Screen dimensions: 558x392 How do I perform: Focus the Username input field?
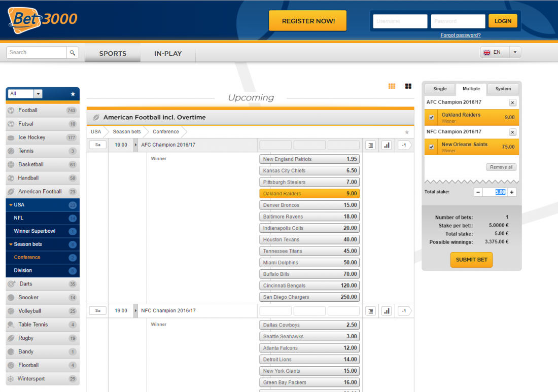coord(400,21)
